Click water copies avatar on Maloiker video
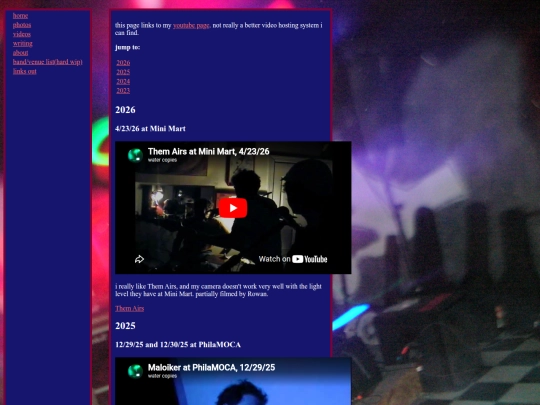 pos(135,371)
